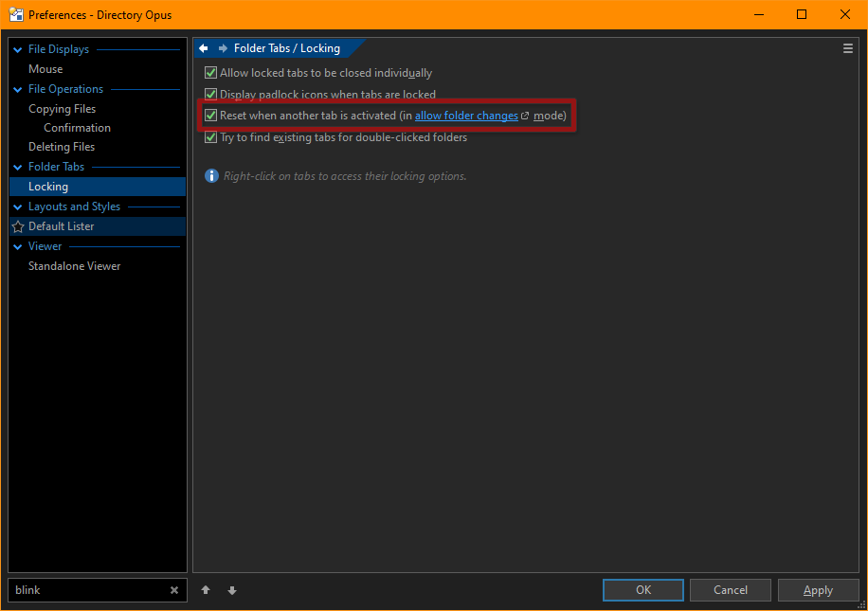The height and width of the screenshot is (611, 868).
Task: Maximize the Preferences window
Action: (802, 14)
